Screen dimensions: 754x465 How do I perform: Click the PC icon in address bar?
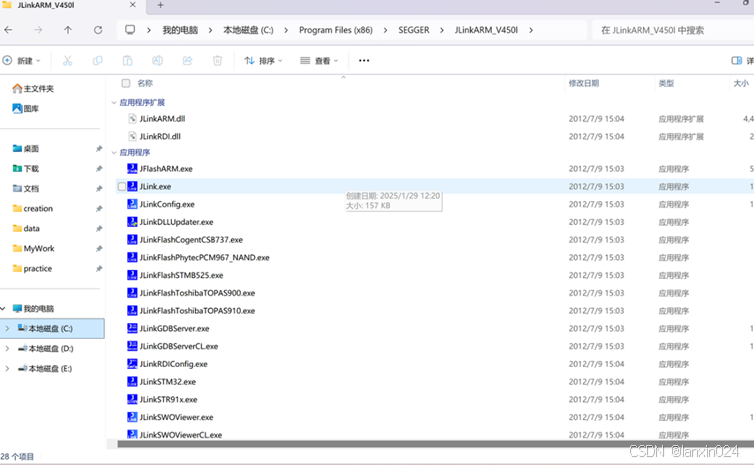tap(130, 30)
